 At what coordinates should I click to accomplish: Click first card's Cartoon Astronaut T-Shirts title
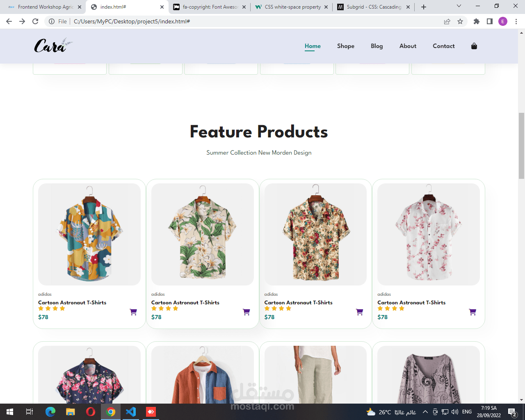pyautogui.click(x=72, y=303)
